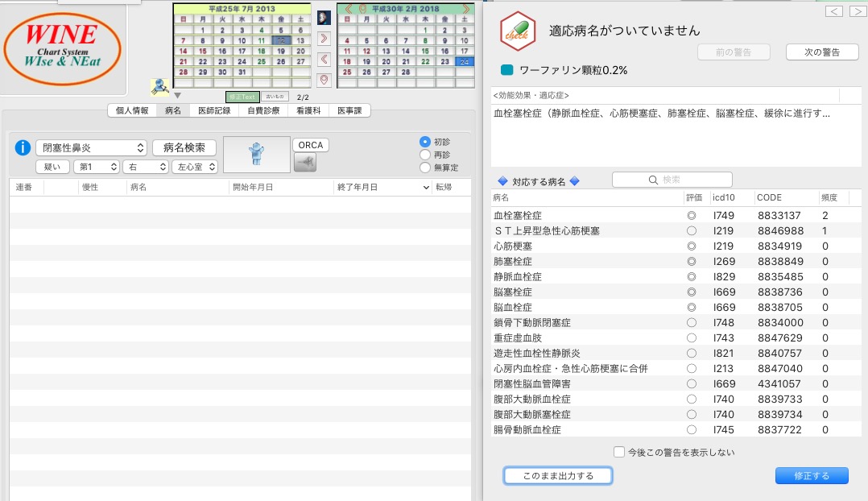Click the patient search magnifier icon
868x501 pixels.
159,87
